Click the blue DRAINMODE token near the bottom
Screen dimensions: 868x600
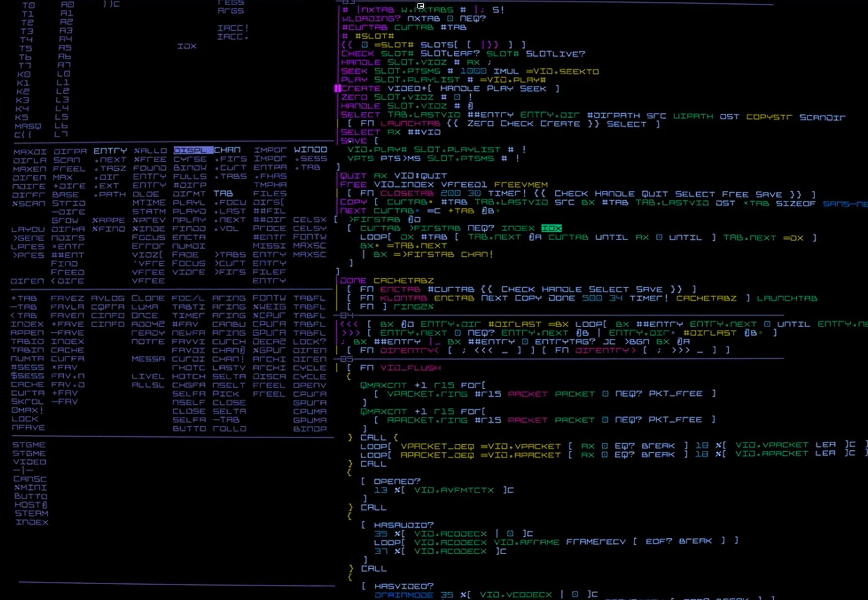(404, 595)
